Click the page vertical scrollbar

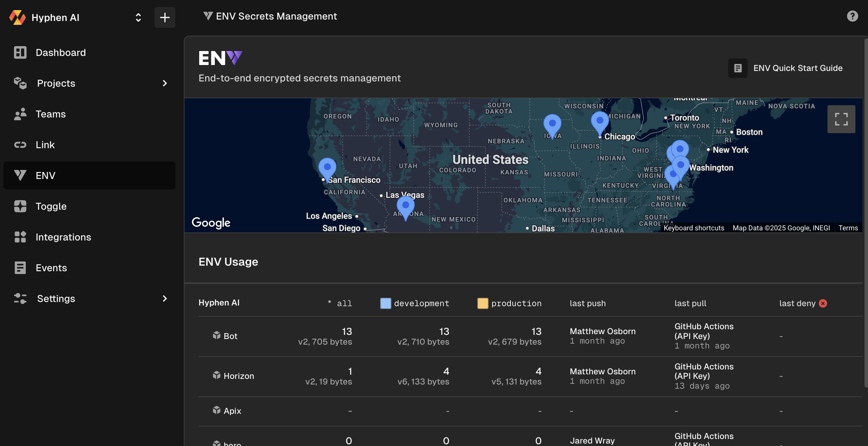click(x=866, y=213)
